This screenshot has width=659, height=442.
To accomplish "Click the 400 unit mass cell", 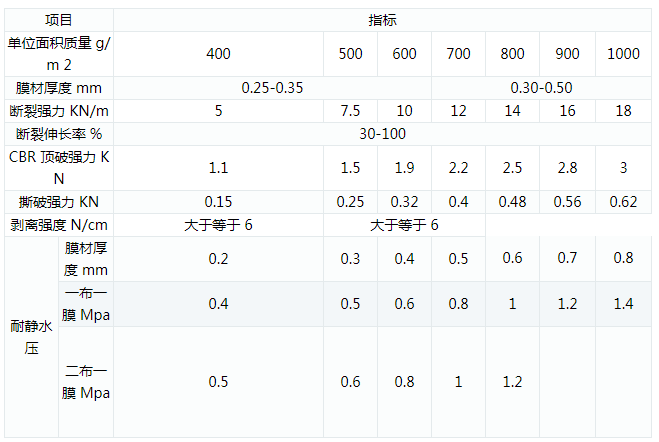I will (x=218, y=54).
